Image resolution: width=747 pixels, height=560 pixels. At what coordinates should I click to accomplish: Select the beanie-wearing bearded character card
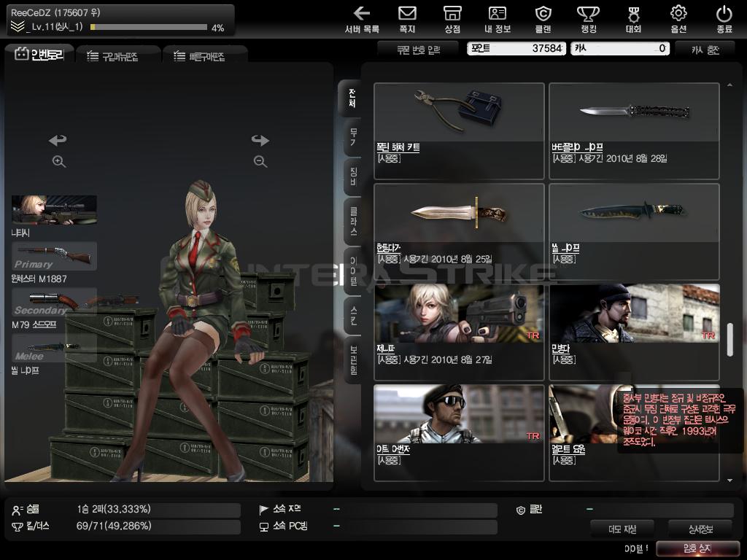pos(634,332)
